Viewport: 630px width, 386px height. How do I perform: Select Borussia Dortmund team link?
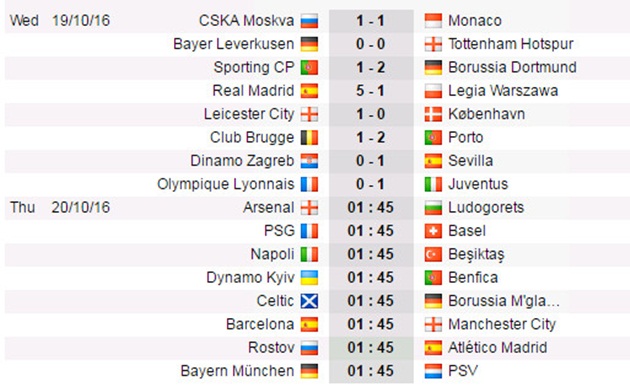tap(512, 67)
